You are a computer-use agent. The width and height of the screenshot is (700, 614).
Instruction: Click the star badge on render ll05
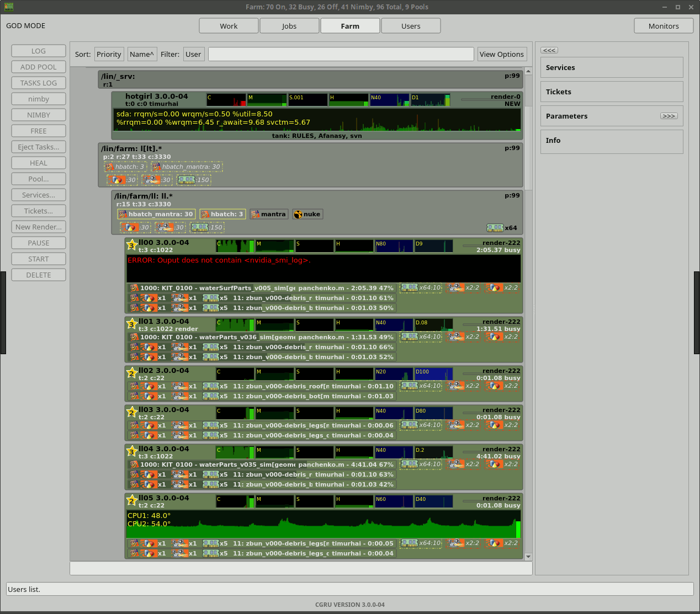click(x=132, y=501)
